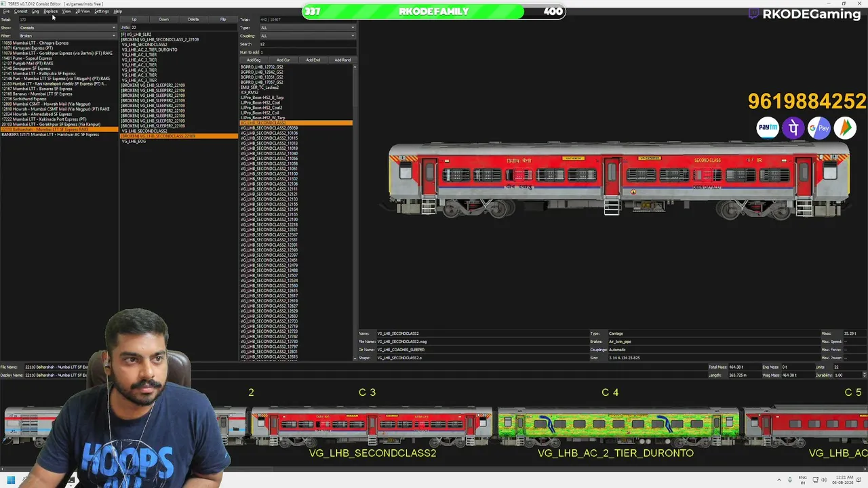The width and height of the screenshot is (868, 488).
Task: Expand the Show Consists dropdown
Action: click(67, 28)
